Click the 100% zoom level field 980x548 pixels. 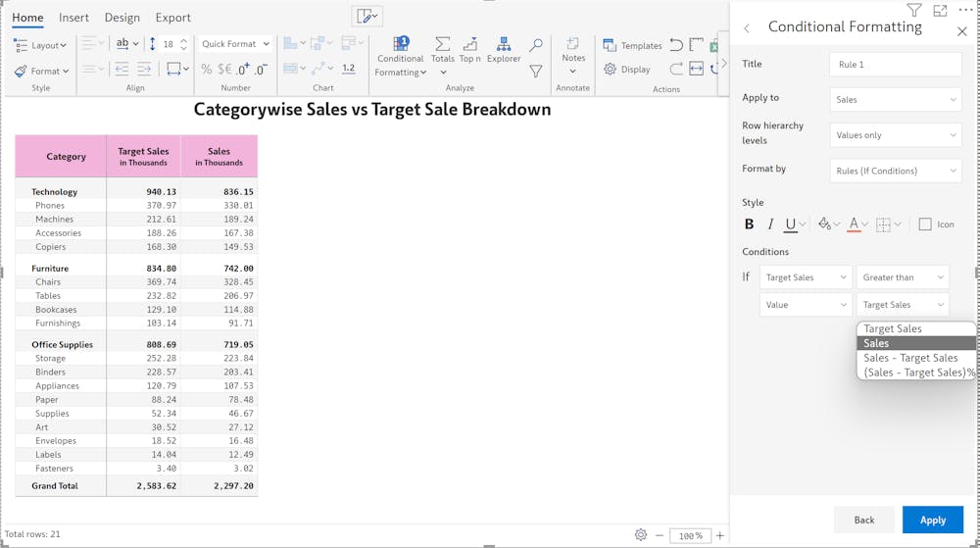coord(690,535)
